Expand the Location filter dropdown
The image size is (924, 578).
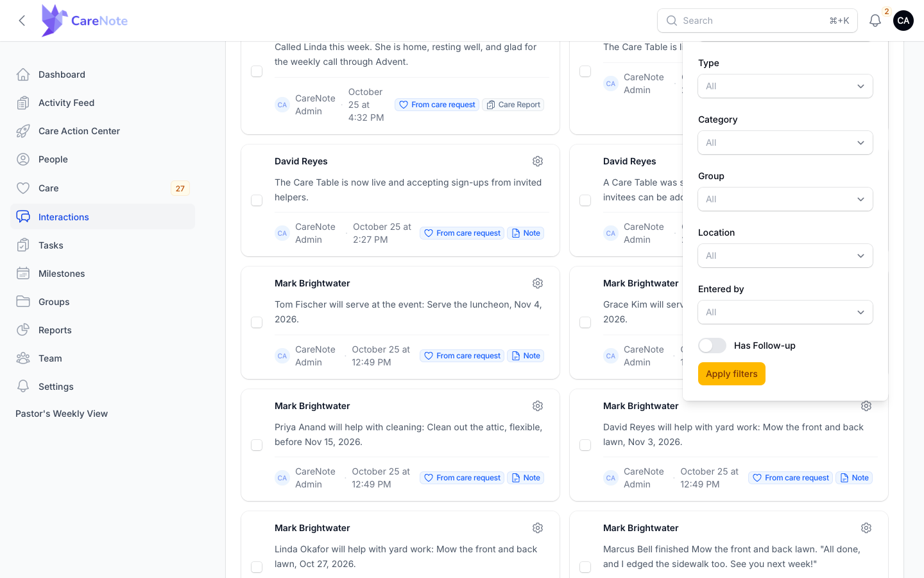[x=785, y=256]
